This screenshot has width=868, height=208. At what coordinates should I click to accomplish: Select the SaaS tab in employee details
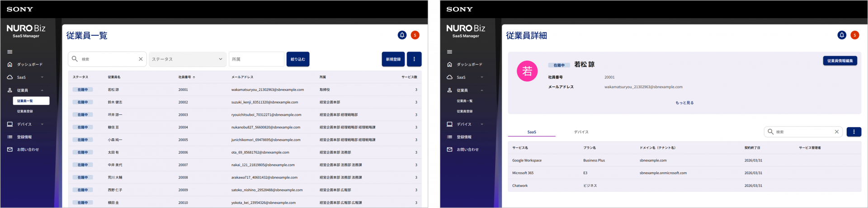532,132
